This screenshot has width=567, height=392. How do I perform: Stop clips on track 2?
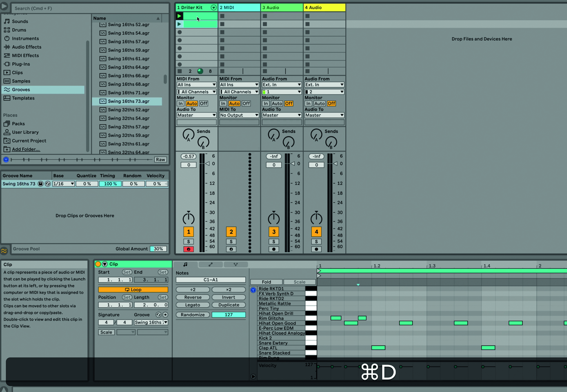tap(222, 71)
